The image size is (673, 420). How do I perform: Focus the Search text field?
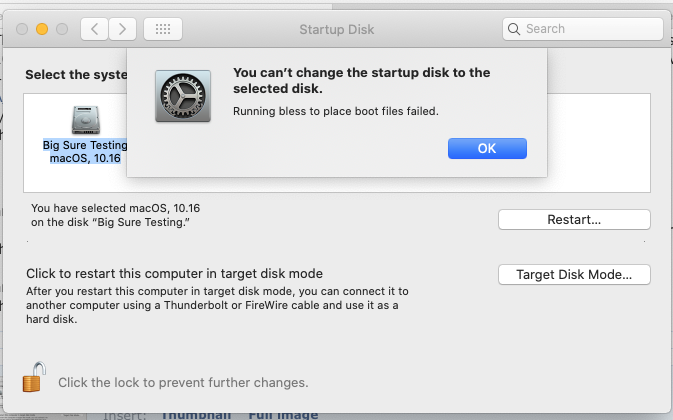coord(583,29)
